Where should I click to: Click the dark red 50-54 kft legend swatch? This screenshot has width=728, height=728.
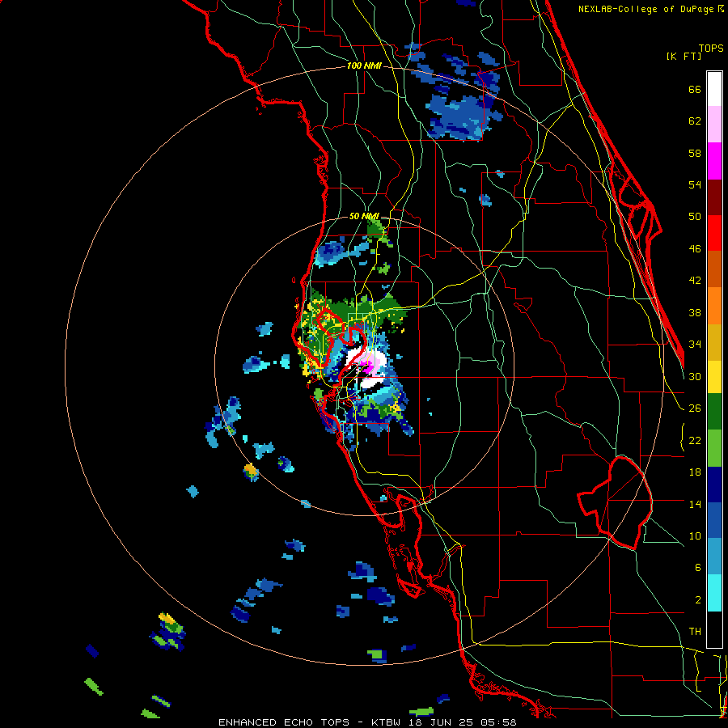(x=714, y=197)
